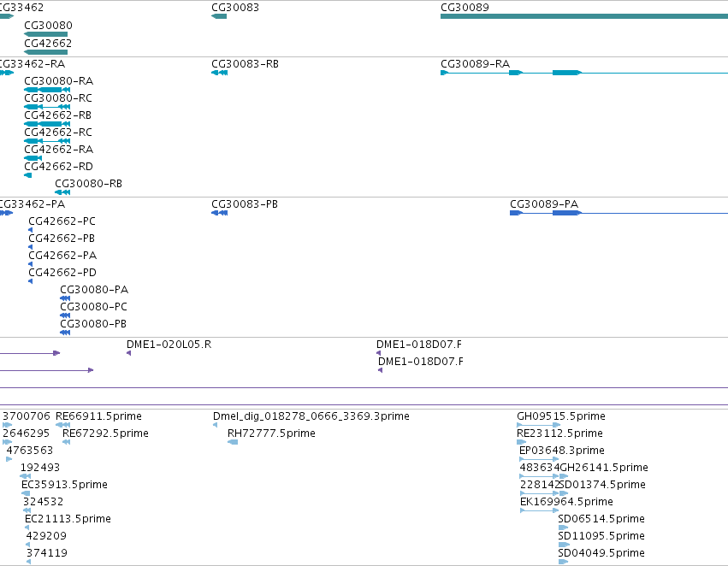The width and height of the screenshot is (728, 566).
Task: Click the RE67292.5prime EST label
Action: click(105, 433)
